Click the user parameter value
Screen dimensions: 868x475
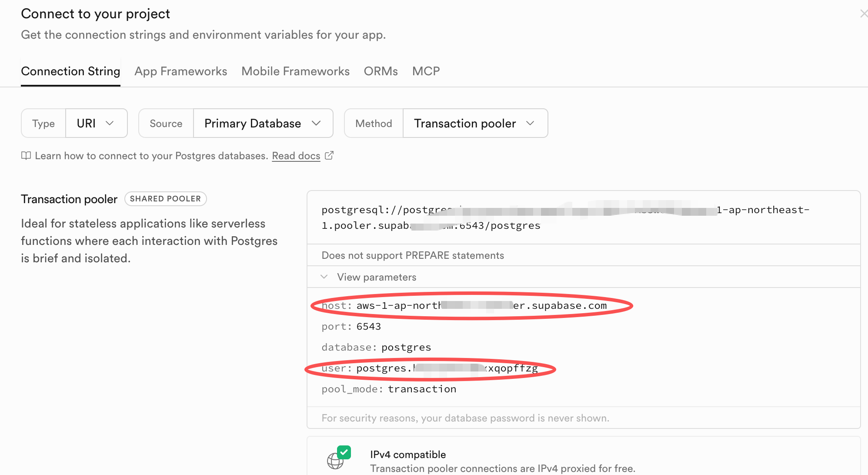coord(447,368)
